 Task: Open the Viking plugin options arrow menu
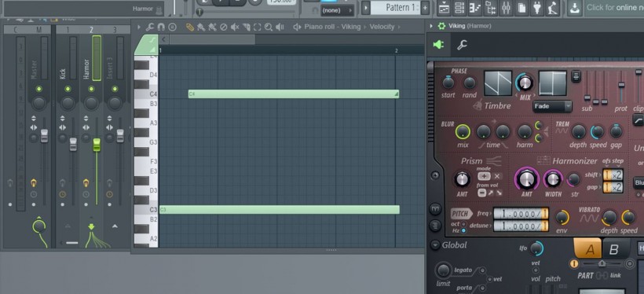tap(431, 26)
